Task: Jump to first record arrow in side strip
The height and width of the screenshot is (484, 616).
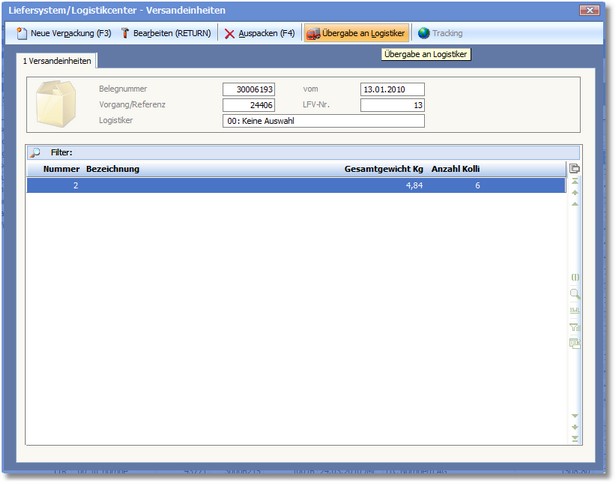Action: click(x=574, y=184)
